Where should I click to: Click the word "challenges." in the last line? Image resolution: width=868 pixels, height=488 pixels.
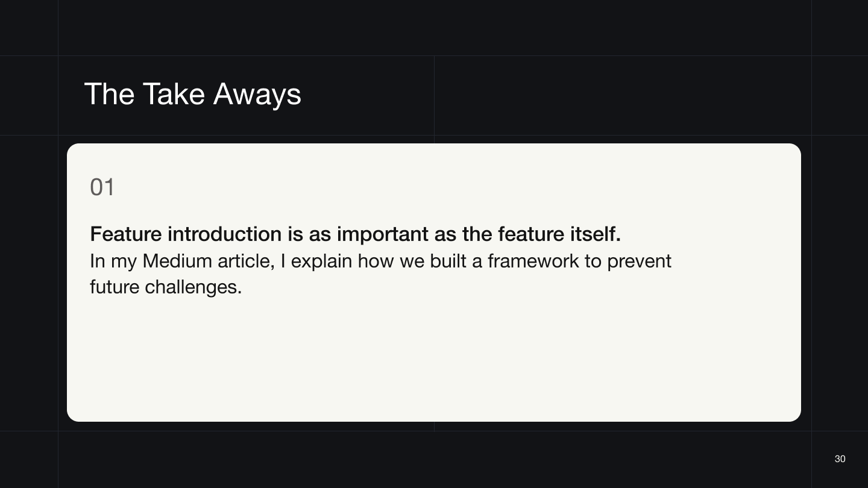click(x=193, y=287)
